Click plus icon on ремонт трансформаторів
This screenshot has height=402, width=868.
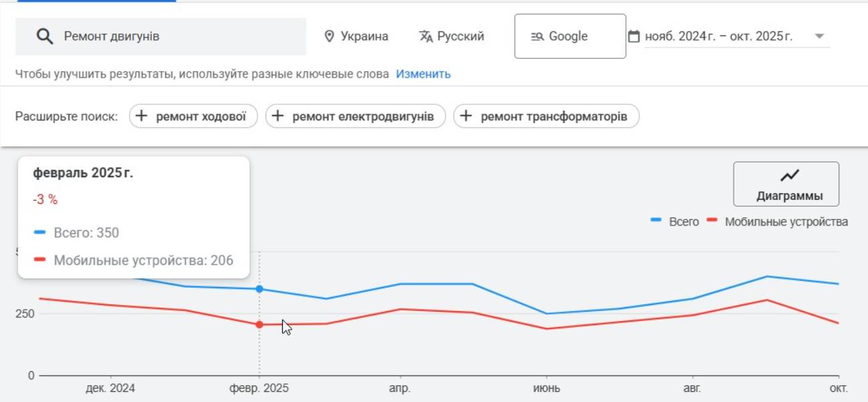click(x=466, y=116)
